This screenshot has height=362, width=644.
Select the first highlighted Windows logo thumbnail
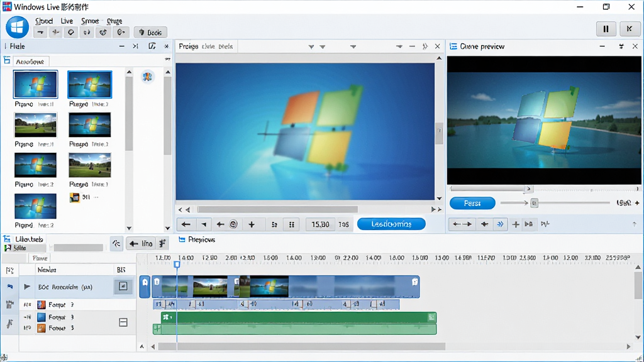tap(35, 84)
